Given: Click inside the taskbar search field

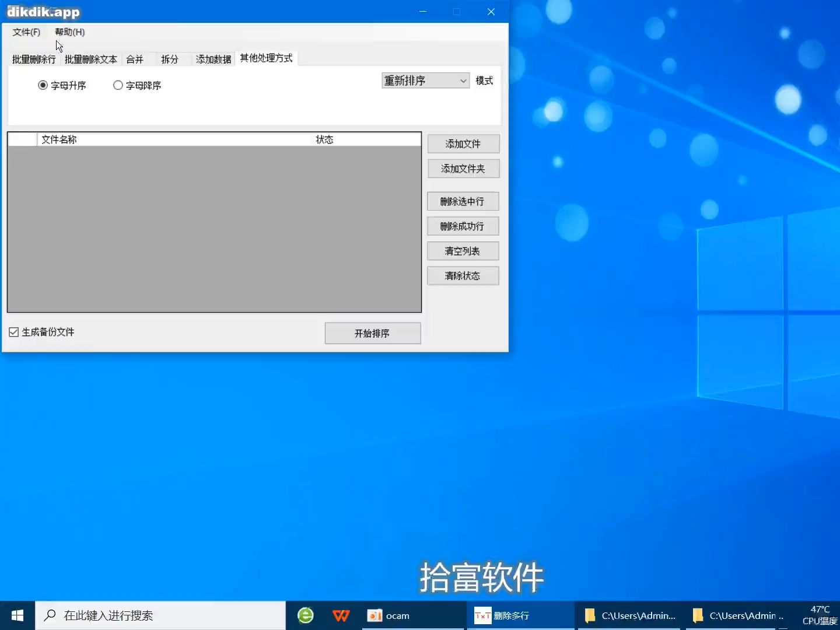Looking at the screenshot, I should [157, 615].
